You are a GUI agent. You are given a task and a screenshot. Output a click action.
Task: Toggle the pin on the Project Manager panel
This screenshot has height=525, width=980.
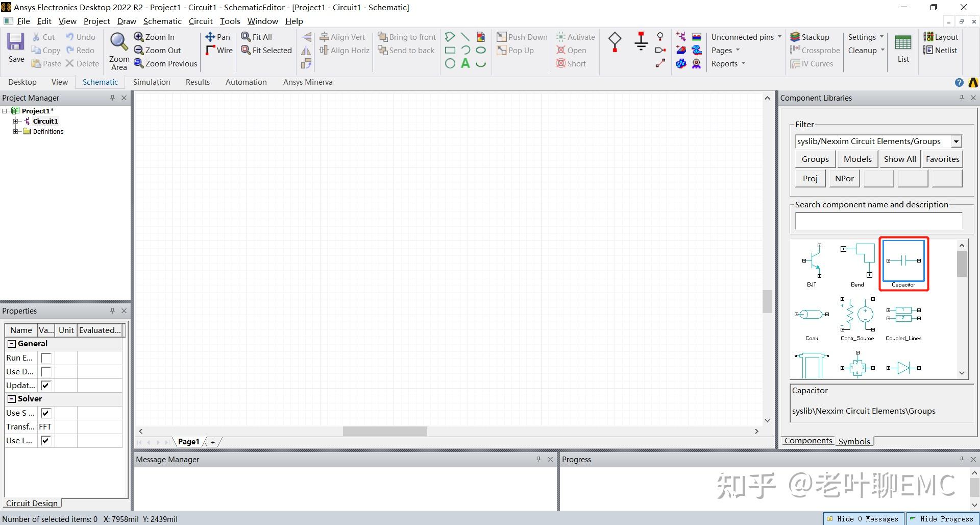coord(113,98)
